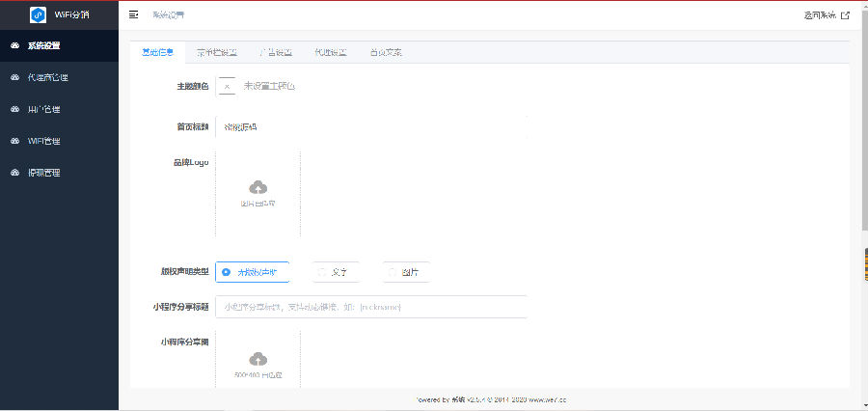The height and width of the screenshot is (411, 868).
Task: Switch to the 广告设置 tab
Action: point(276,53)
